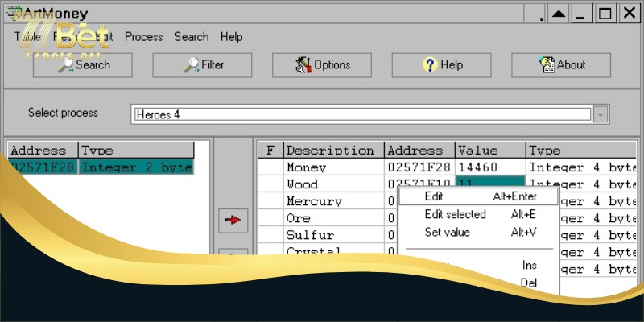Click the highlighted Wood value cell

pos(490,183)
